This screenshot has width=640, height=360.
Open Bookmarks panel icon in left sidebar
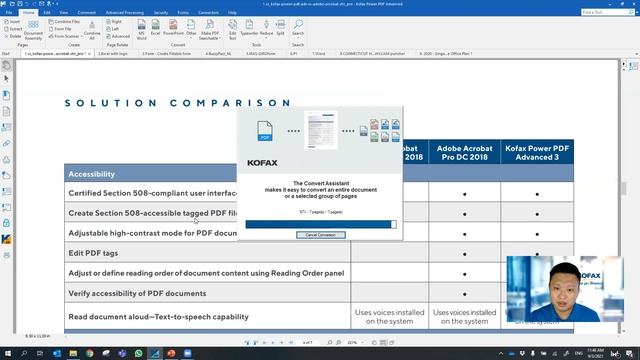click(6, 95)
